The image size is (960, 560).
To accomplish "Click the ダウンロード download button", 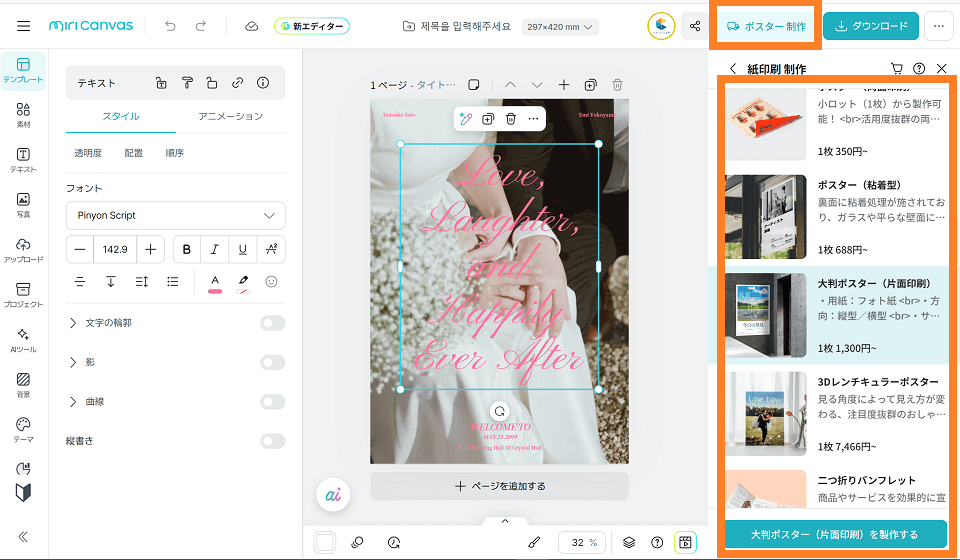I will (871, 26).
